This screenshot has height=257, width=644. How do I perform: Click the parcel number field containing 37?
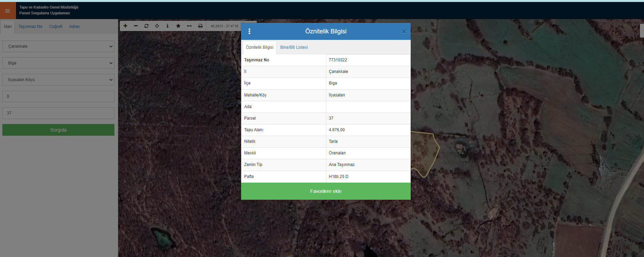58,113
